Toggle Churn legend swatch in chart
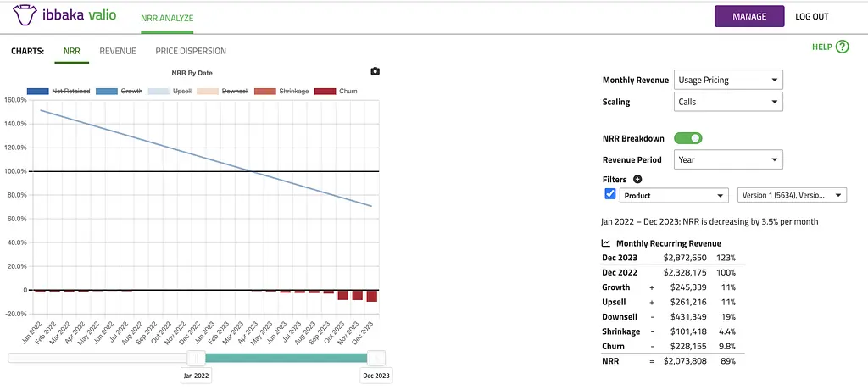This screenshot has width=868, height=390. (x=325, y=91)
